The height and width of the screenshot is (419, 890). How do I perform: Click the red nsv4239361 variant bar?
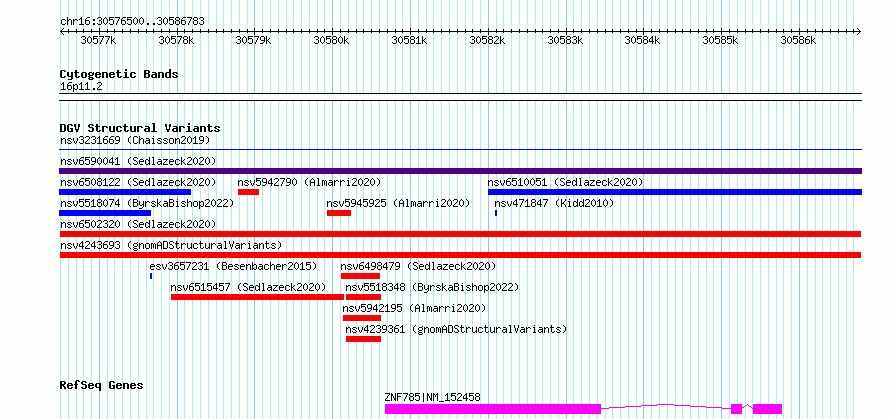pyautogui.click(x=363, y=339)
